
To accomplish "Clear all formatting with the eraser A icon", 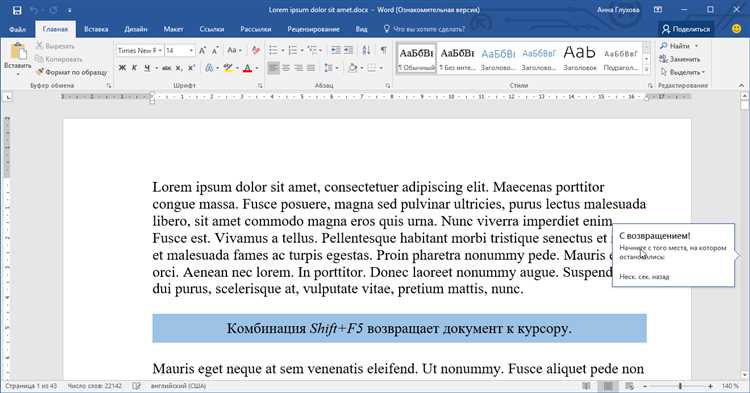I will click(x=256, y=50).
